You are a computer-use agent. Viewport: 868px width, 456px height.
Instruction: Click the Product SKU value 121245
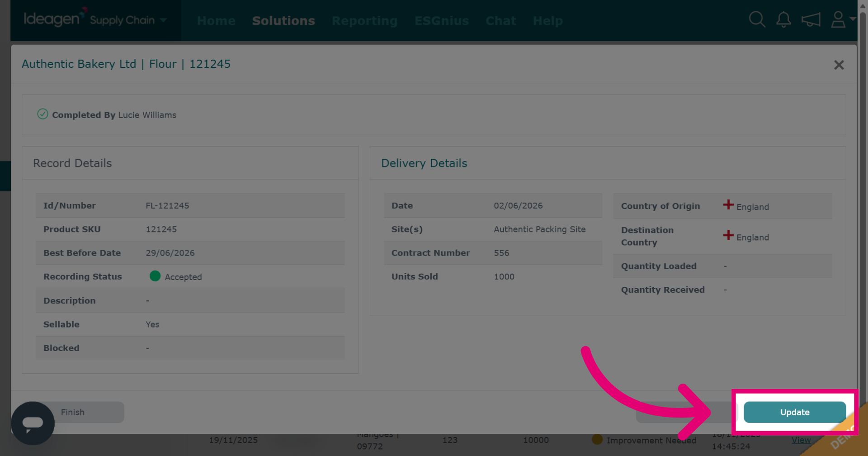[x=161, y=229]
